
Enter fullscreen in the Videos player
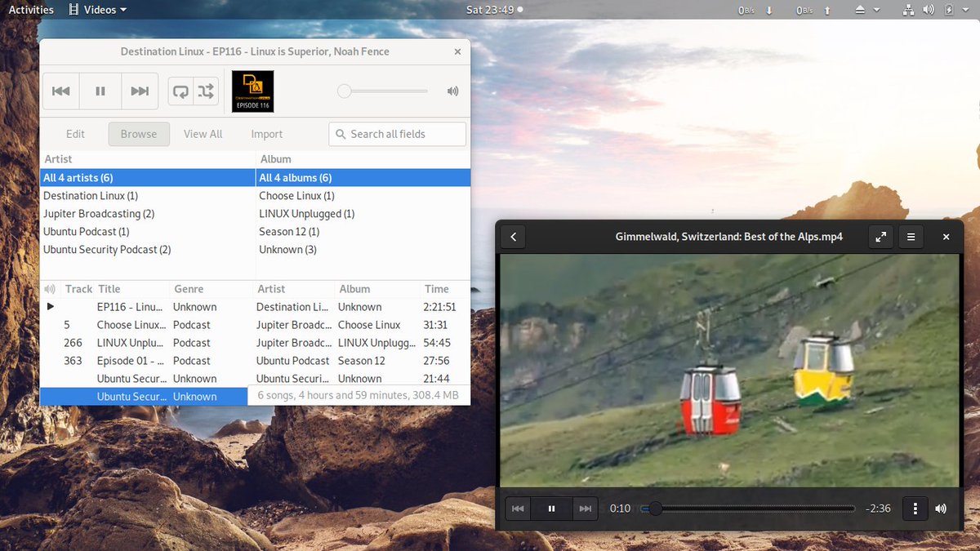click(880, 237)
